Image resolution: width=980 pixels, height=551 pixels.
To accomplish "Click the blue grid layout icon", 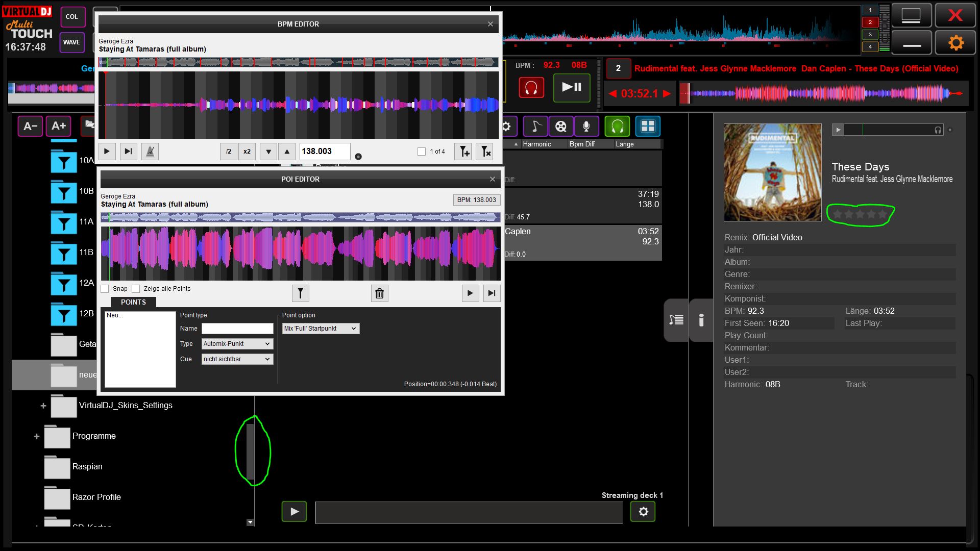I will click(x=648, y=126).
